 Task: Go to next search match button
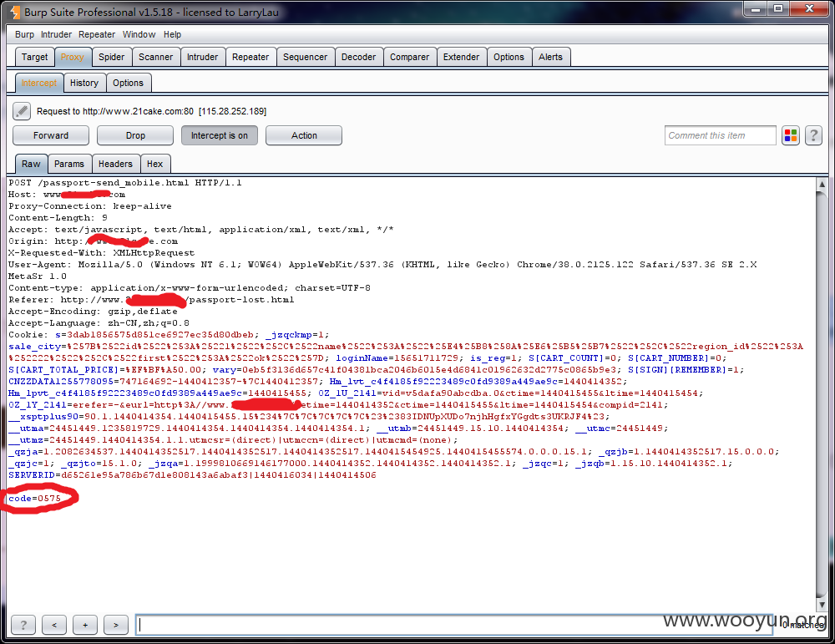click(x=116, y=625)
